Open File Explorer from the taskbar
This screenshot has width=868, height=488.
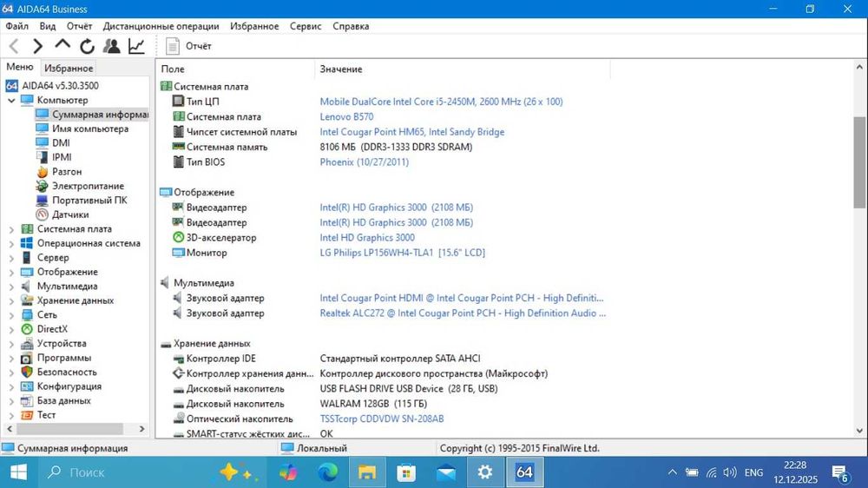(366, 472)
